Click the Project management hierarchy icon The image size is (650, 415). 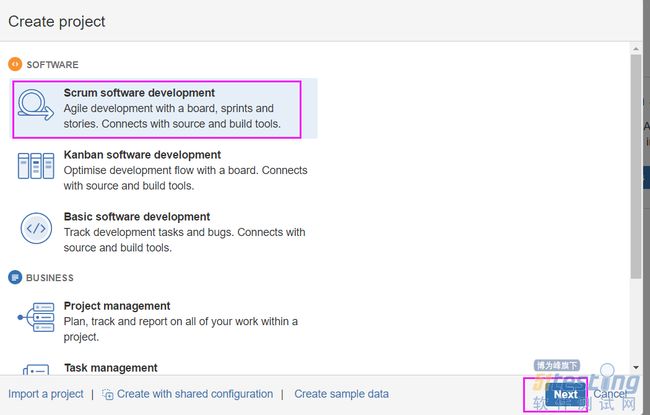(36, 317)
